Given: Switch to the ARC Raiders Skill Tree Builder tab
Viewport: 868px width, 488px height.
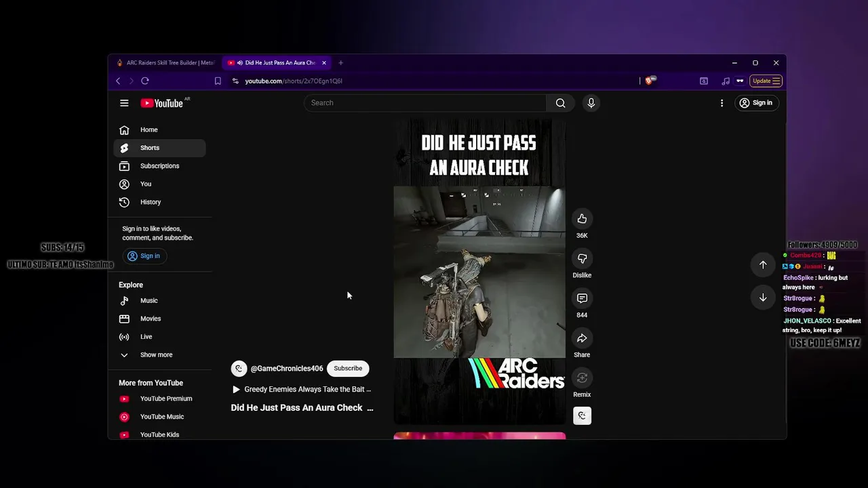Looking at the screenshot, I should click(165, 63).
